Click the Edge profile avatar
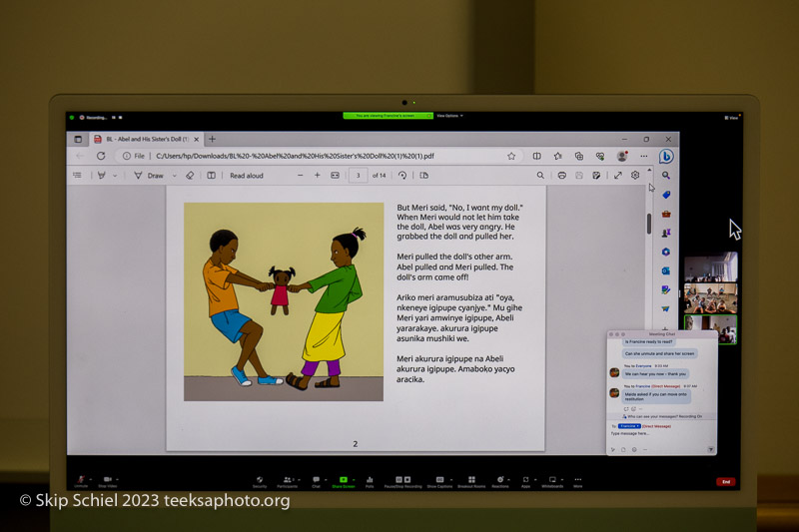The width and height of the screenshot is (799, 532). coord(622,156)
